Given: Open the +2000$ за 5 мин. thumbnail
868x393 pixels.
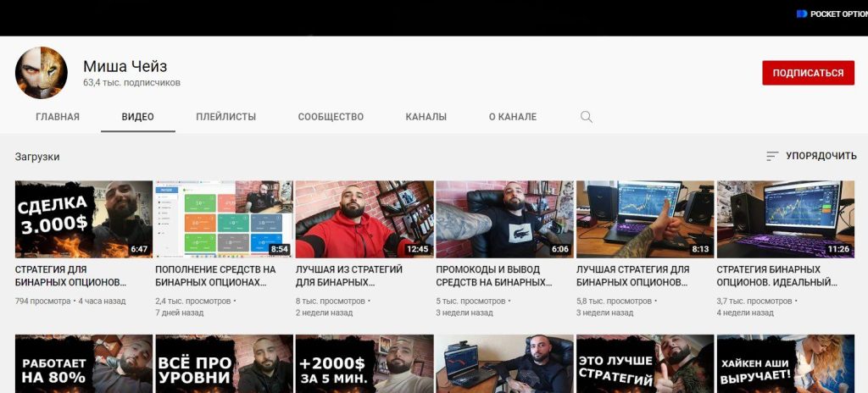Looking at the screenshot, I should tap(364, 364).
